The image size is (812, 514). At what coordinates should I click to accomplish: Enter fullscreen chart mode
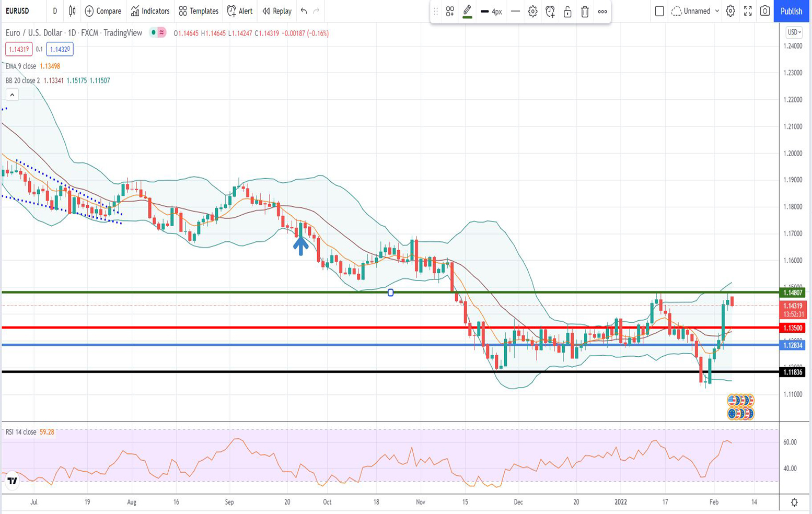[x=748, y=11]
